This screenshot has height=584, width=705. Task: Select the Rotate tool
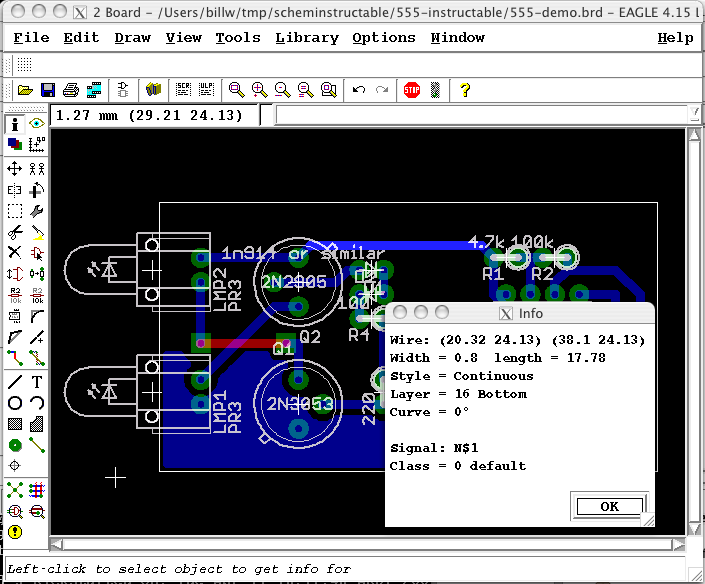36,190
